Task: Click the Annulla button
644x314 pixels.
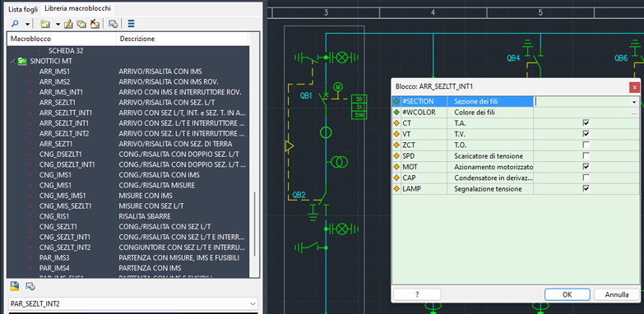Action: tap(617, 294)
